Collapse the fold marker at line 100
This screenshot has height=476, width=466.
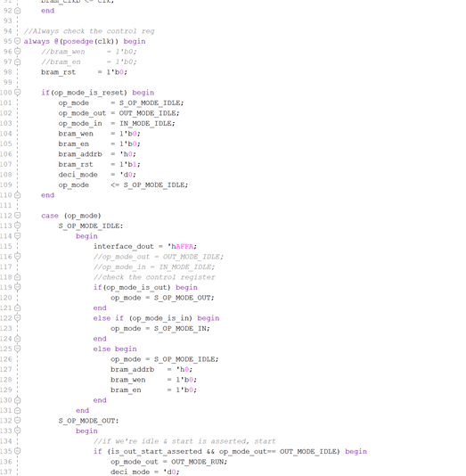tap(18, 92)
